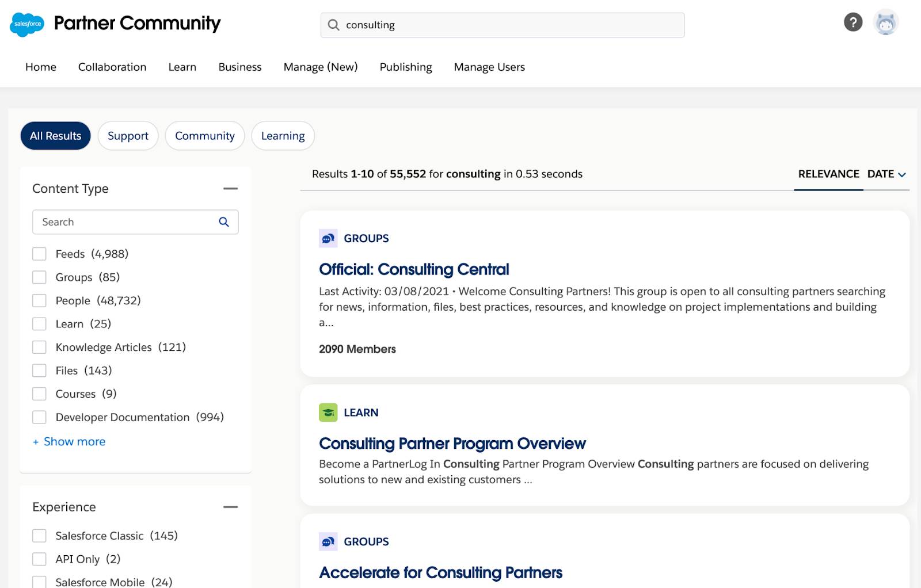Collapse the Content Type facet section

point(230,189)
